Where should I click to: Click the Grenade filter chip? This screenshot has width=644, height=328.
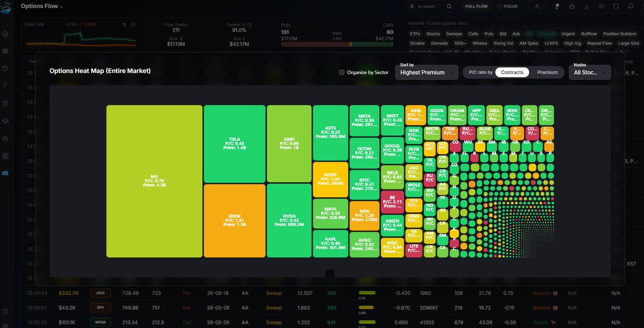[x=440, y=43]
